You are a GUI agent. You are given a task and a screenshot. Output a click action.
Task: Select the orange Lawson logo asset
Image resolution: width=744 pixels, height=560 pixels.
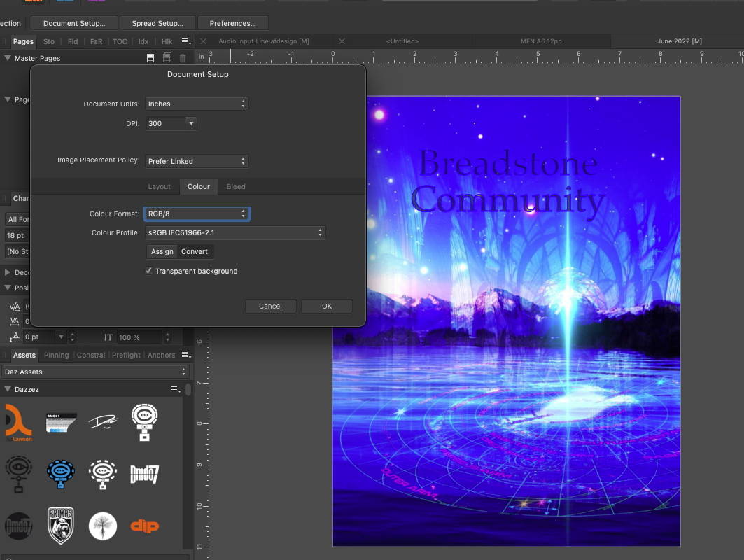pyautogui.click(x=18, y=422)
